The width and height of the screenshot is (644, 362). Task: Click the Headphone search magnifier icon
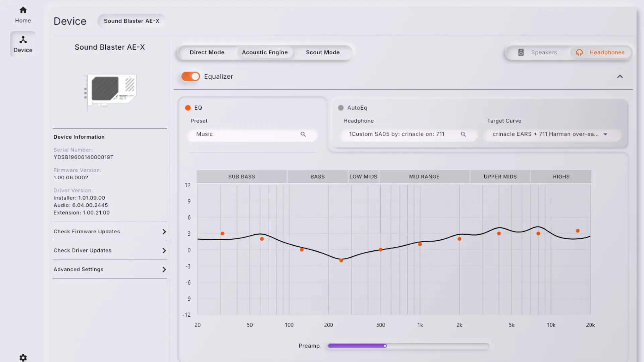(x=463, y=134)
